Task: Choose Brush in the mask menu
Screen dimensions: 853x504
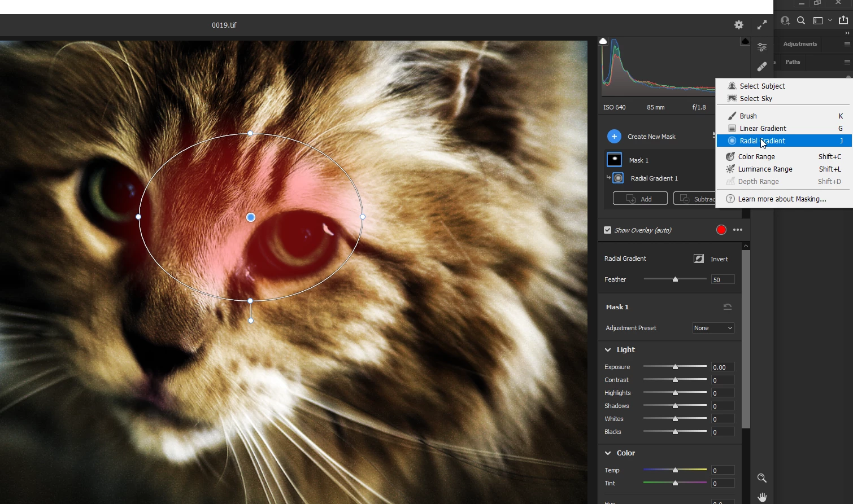Action: [785, 116]
